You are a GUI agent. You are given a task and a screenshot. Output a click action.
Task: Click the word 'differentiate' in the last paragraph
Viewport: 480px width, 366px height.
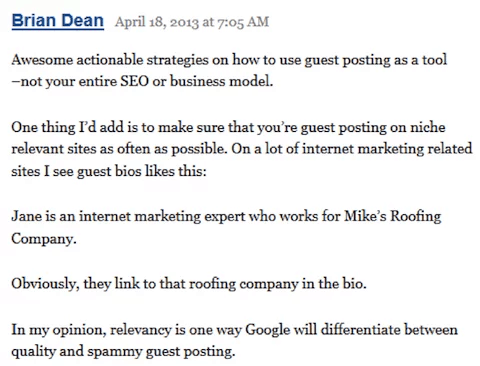[360, 329]
